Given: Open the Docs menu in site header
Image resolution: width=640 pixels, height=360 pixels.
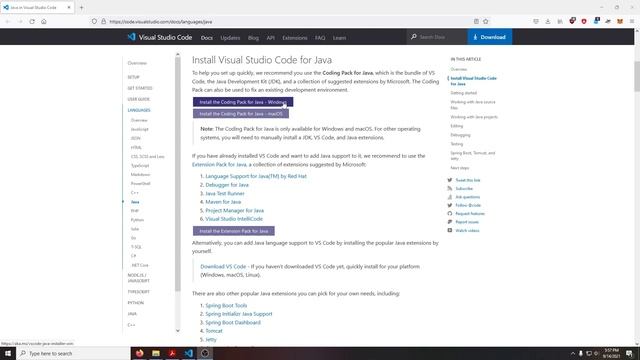Looking at the screenshot, I should [x=207, y=38].
